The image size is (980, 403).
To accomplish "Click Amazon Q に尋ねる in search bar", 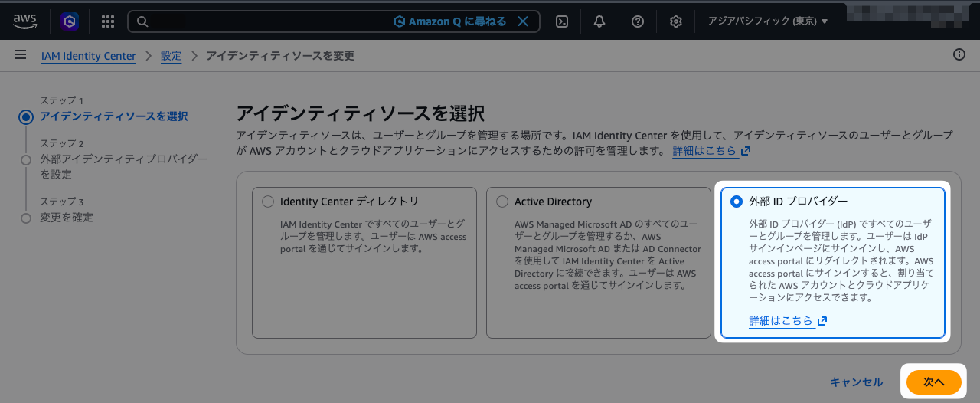I will click(x=450, y=21).
